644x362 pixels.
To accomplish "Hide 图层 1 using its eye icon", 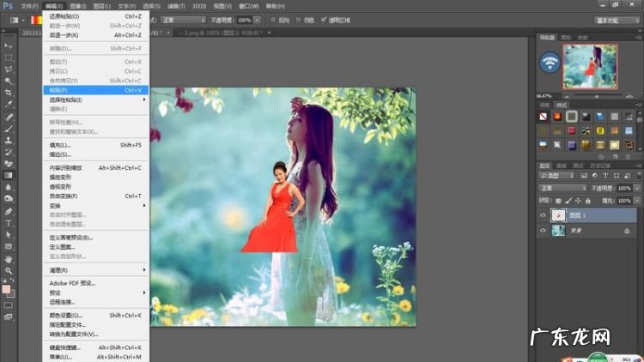I will [544, 216].
